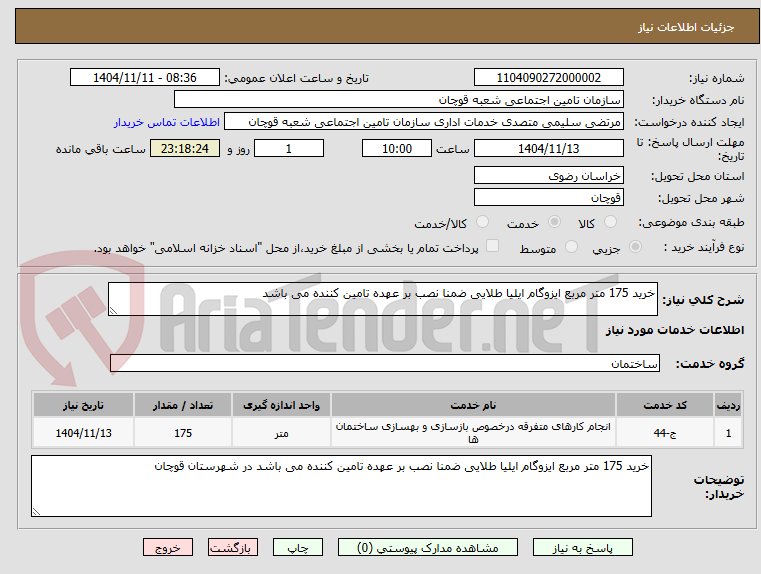Click the اطلاعات خدمات مورد نیاز heading
761x574 pixels.
tap(675, 330)
